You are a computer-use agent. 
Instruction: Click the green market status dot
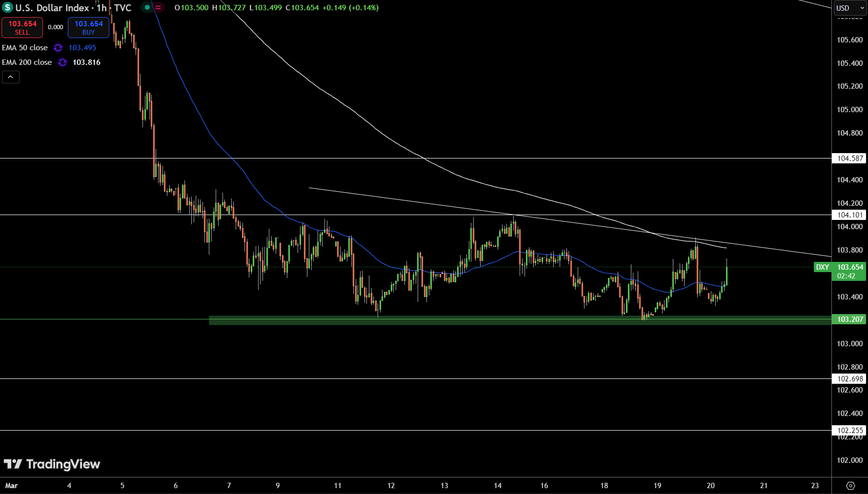tap(147, 7)
